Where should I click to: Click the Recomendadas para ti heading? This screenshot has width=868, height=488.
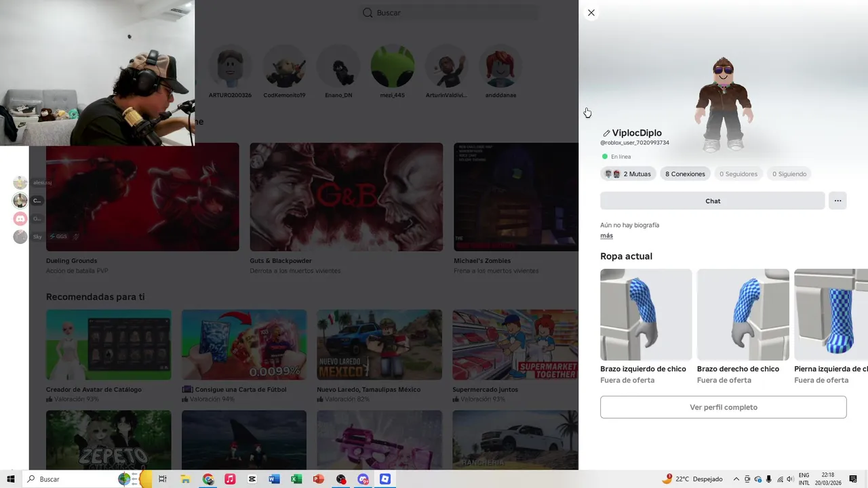point(95,297)
